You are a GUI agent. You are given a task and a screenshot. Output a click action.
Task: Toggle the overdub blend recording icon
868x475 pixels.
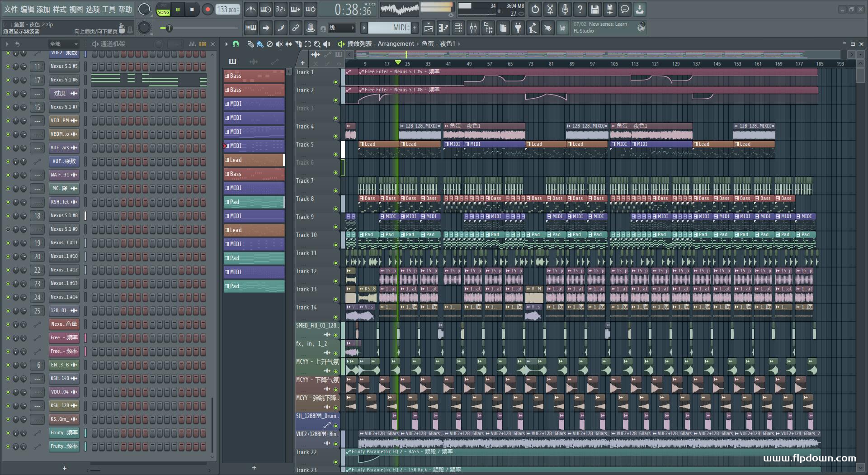pos(296,9)
